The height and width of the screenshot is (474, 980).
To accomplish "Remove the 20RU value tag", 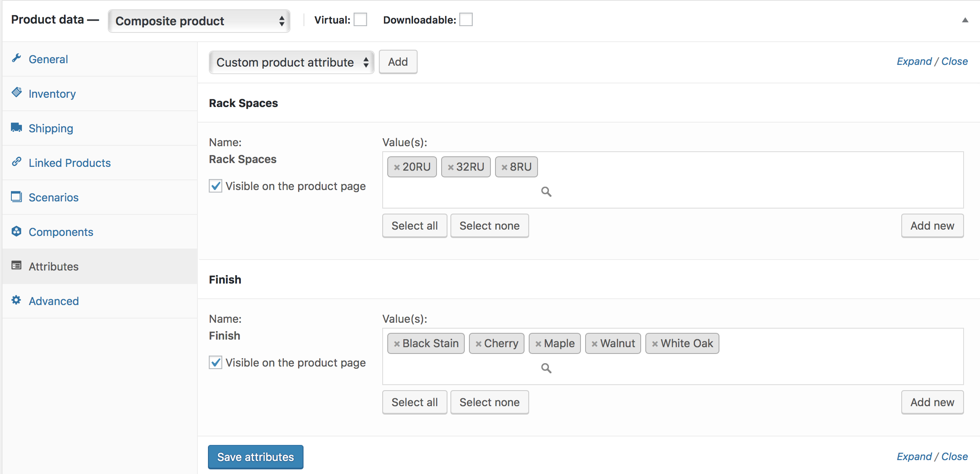I will [397, 167].
